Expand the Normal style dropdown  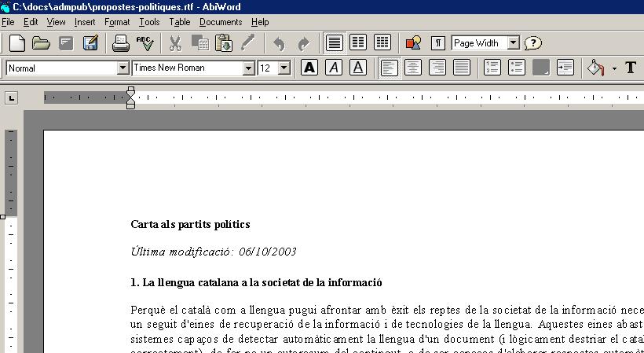pos(123,68)
